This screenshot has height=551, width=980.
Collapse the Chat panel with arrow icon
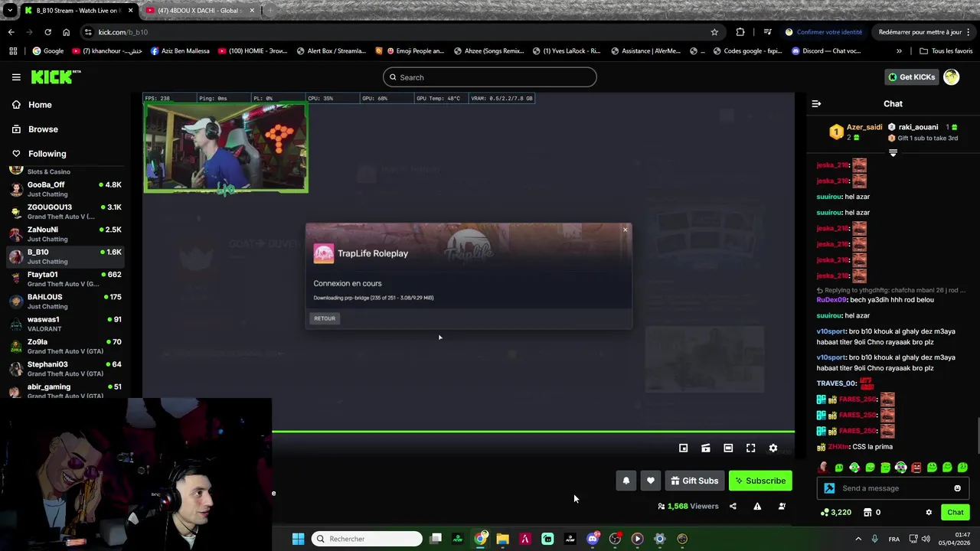click(x=816, y=103)
